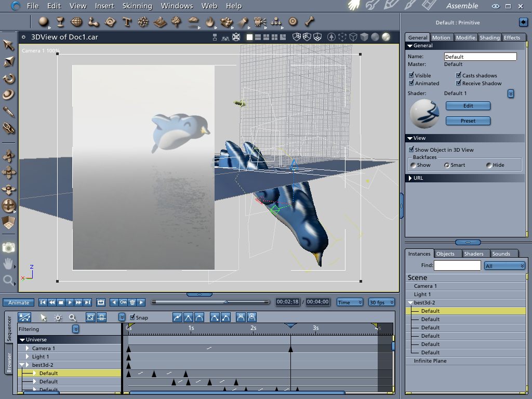532x399 pixels.
Task: Select the Eyedropper tool
Action: click(9, 111)
